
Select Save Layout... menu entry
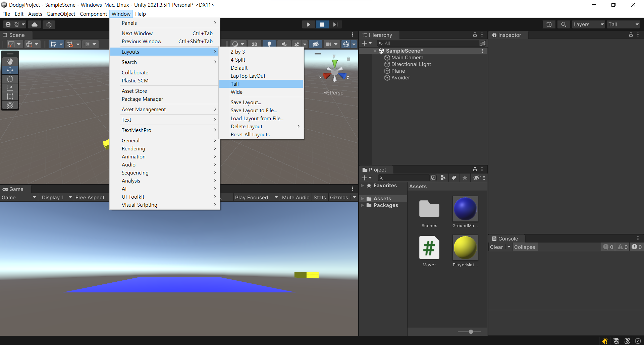pyautogui.click(x=261, y=102)
